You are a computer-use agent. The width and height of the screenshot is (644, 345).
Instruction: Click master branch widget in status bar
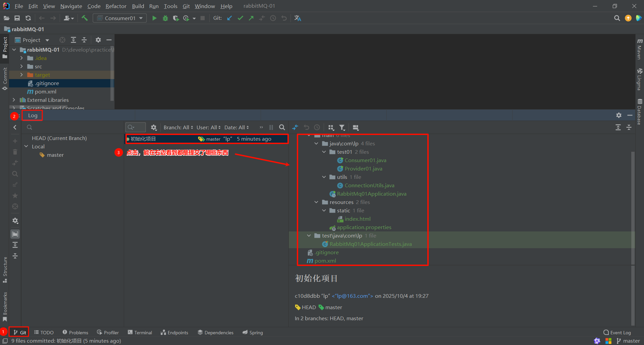(x=628, y=341)
